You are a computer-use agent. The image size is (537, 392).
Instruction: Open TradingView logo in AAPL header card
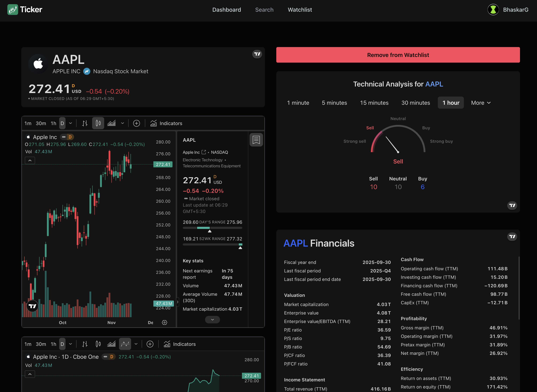point(257,54)
